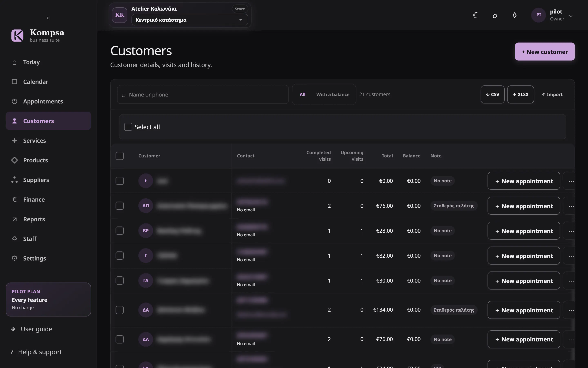The image size is (588, 368).
Task: Select the 't' customer row checkbox
Action: coord(120,181)
